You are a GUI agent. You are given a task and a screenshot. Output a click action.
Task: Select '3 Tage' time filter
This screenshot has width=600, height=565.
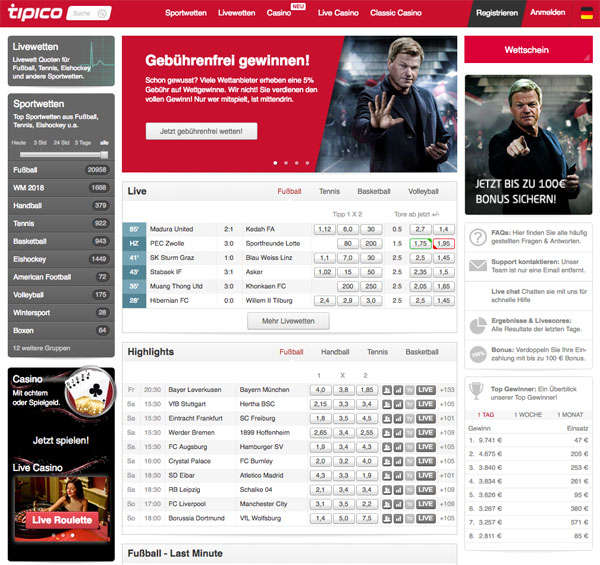click(x=83, y=143)
